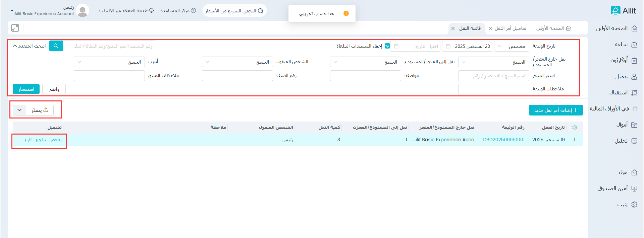Click the استفسار query button
Image resolution: width=644 pixels, height=238 pixels.
point(26,89)
